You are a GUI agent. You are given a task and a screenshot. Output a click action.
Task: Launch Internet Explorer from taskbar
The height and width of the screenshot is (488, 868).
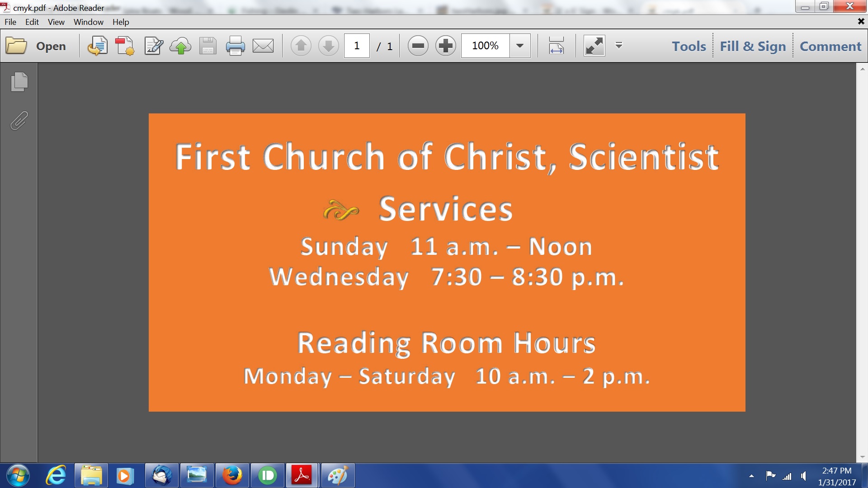[x=56, y=475]
